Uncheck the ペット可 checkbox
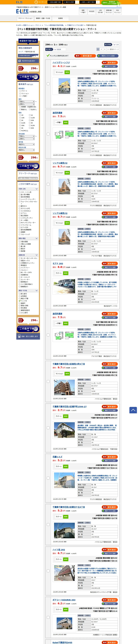The image size is (138, 644). tap(20, 301)
